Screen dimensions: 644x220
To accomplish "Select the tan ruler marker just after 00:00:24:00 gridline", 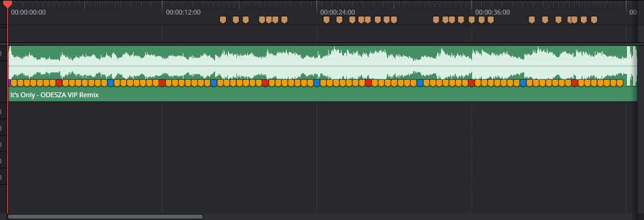I will 326,19.
